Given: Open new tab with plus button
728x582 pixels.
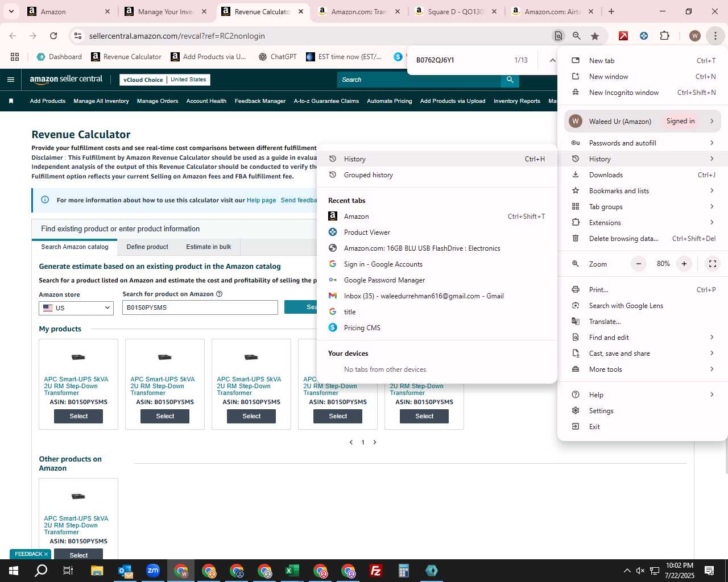Looking at the screenshot, I should 611,11.
